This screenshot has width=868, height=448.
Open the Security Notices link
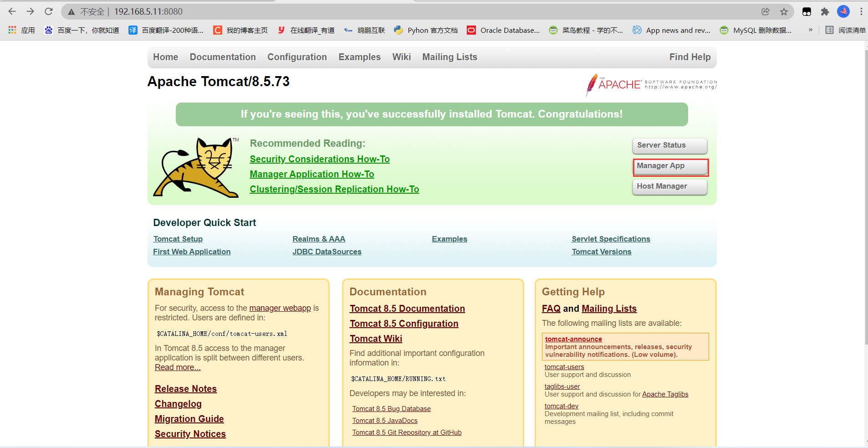[190, 434]
